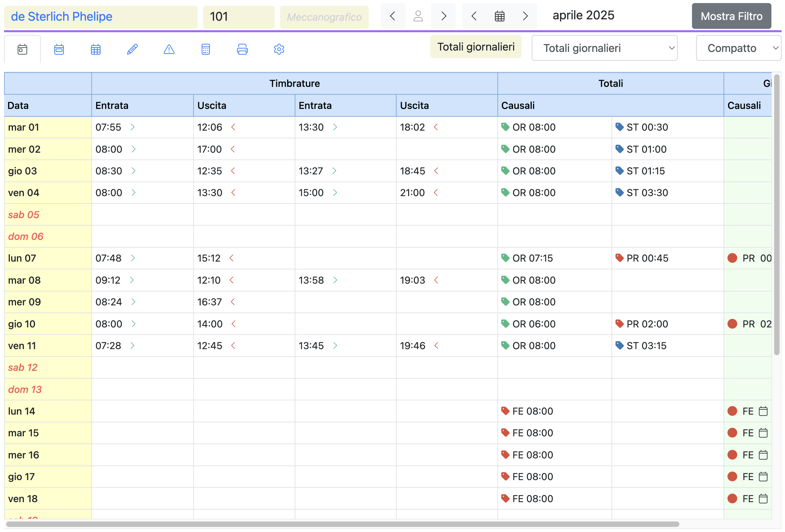Select the sab 05 date cell
This screenshot has width=785, height=532.
pyautogui.click(x=48, y=215)
